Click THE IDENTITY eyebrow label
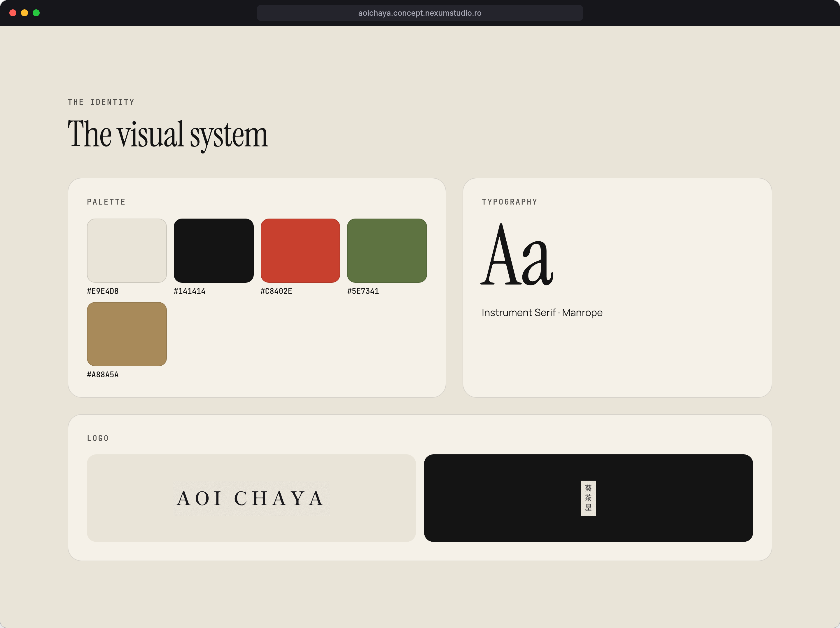 click(101, 102)
